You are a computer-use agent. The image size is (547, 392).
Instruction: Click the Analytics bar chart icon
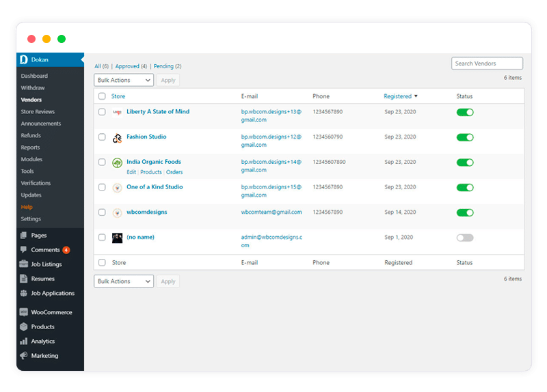coord(24,341)
